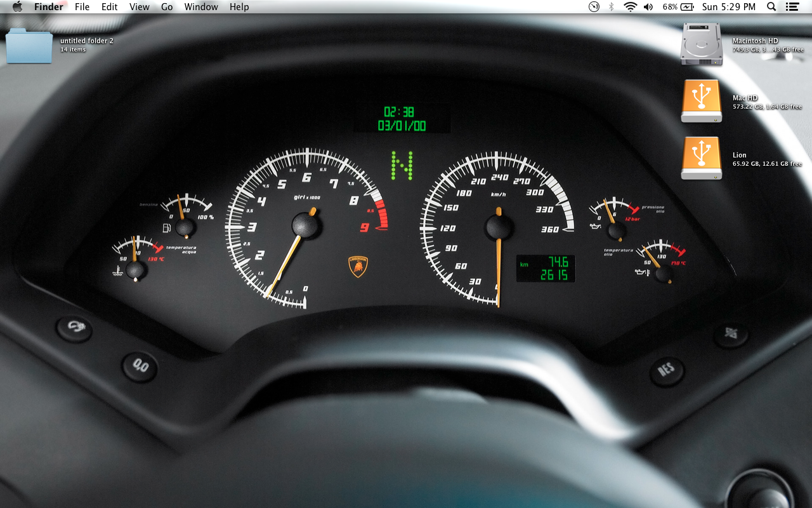Open the Go menu
The image size is (812, 508).
pos(167,7)
